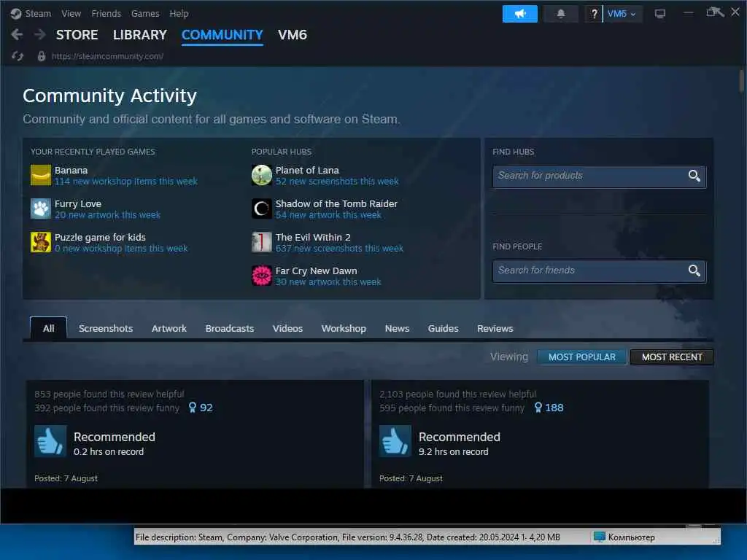Click the award ribbon icon next to 92
Viewport: 747px width, 560px height.
click(x=193, y=408)
